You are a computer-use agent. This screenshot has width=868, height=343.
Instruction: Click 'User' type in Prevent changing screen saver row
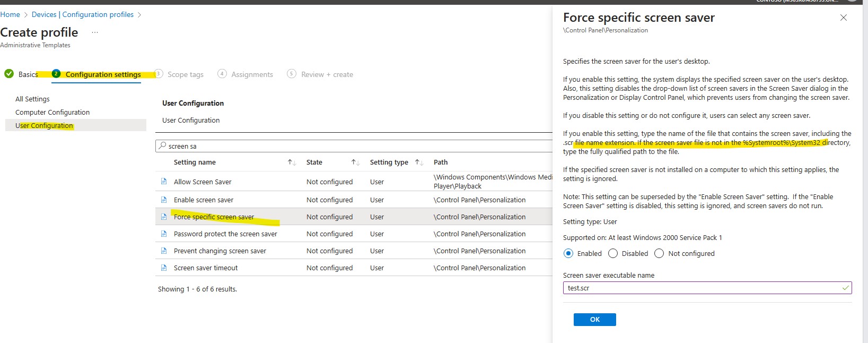[377, 251]
